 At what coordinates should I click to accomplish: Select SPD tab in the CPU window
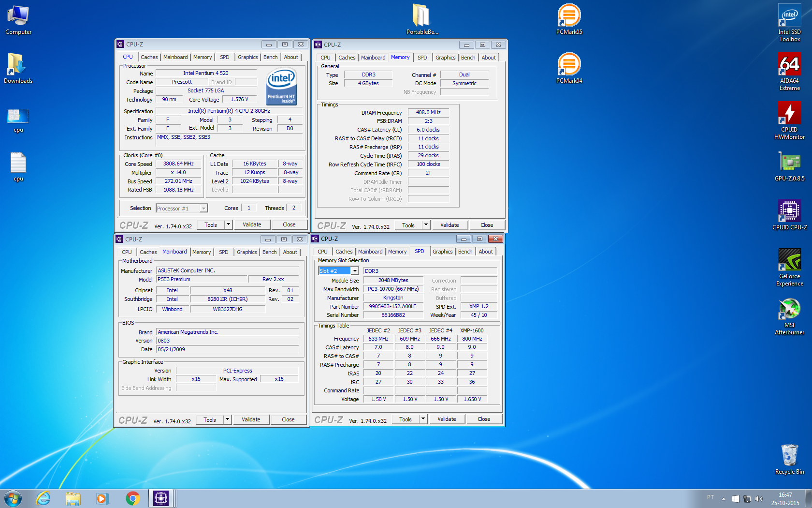tap(225, 57)
